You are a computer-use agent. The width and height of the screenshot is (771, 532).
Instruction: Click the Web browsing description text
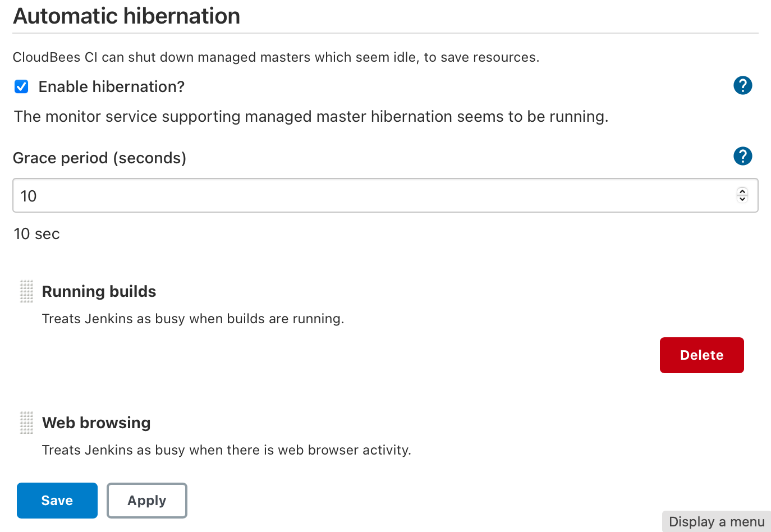tap(226, 450)
